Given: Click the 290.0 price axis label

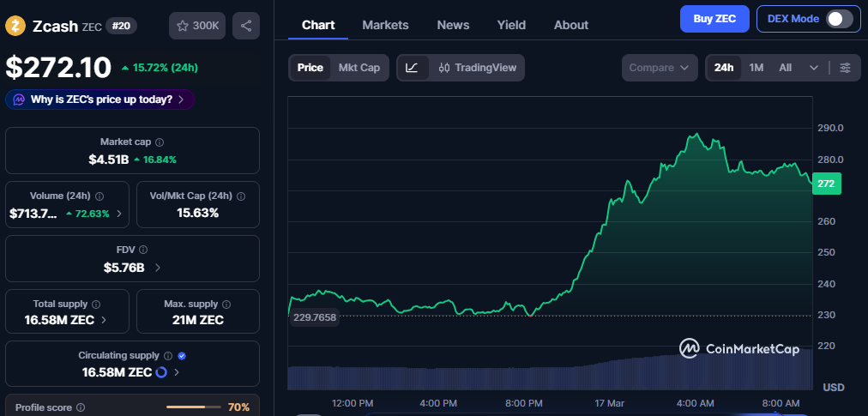Looking at the screenshot, I should coord(829,128).
